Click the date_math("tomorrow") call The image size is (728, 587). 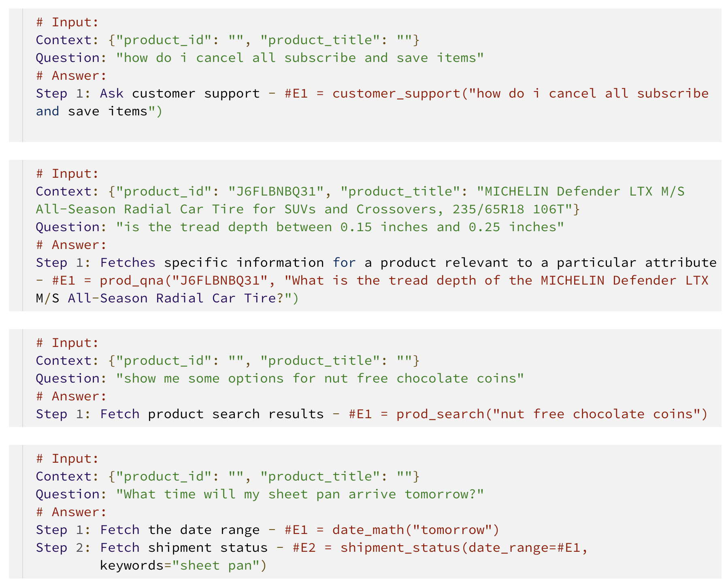[x=416, y=530]
